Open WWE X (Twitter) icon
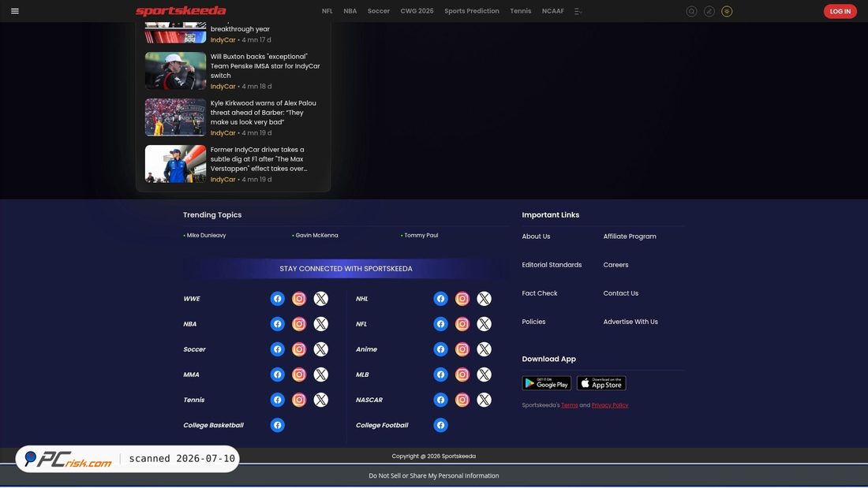Viewport: 868px width, 488px height. pos(321,299)
